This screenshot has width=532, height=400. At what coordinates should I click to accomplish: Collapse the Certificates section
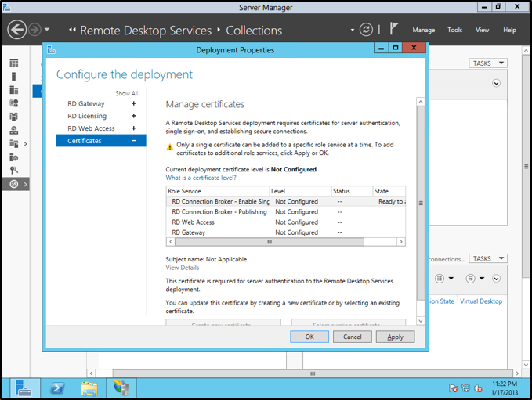[133, 141]
